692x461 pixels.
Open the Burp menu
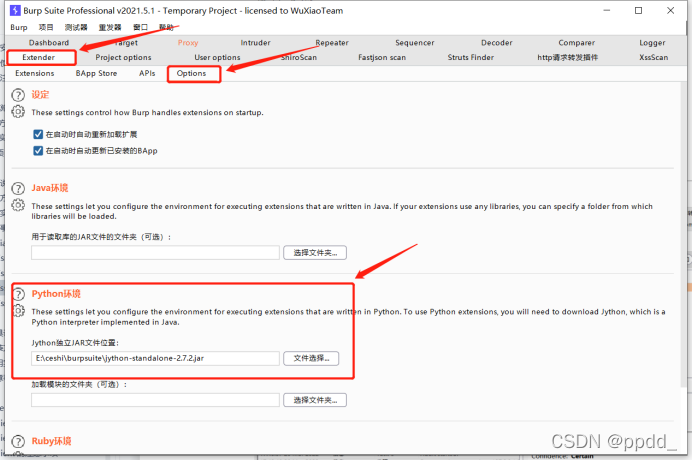pyautogui.click(x=19, y=27)
